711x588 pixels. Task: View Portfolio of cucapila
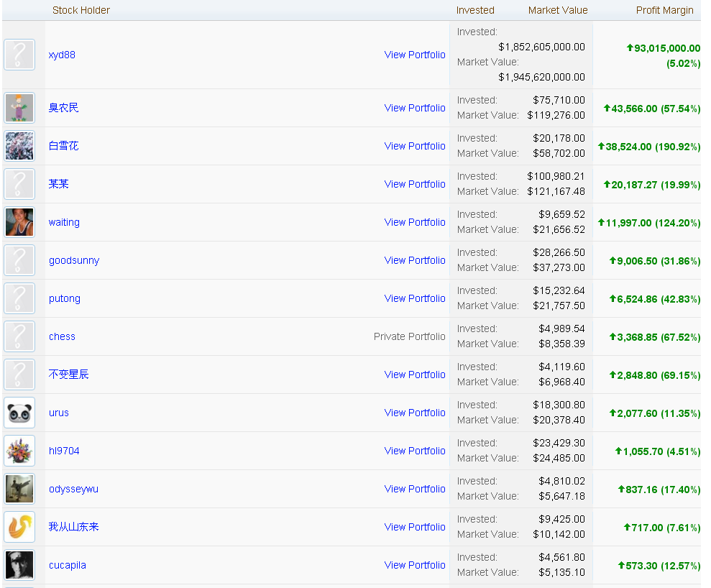415,565
